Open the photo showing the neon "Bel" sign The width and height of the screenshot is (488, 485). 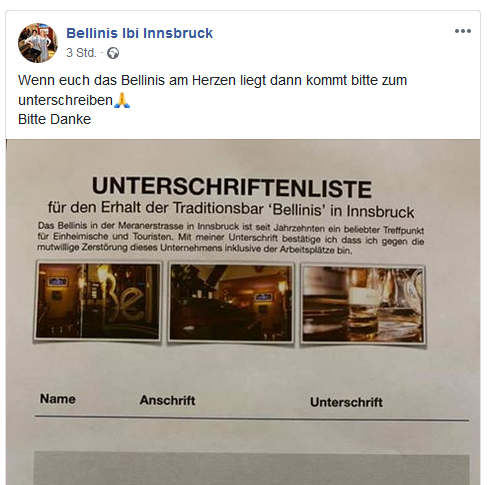[98, 301]
